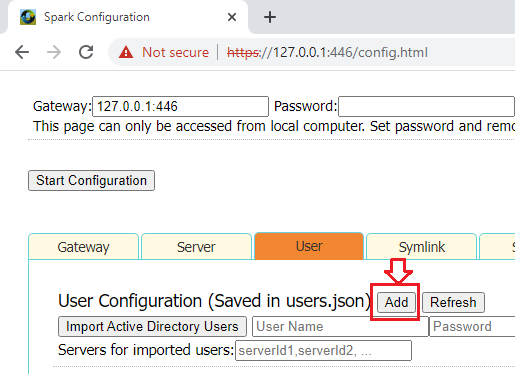Viewport: 515px width, 374px height.
Task: Click the 'Not secure' text label
Action: click(x=175, y=52)
